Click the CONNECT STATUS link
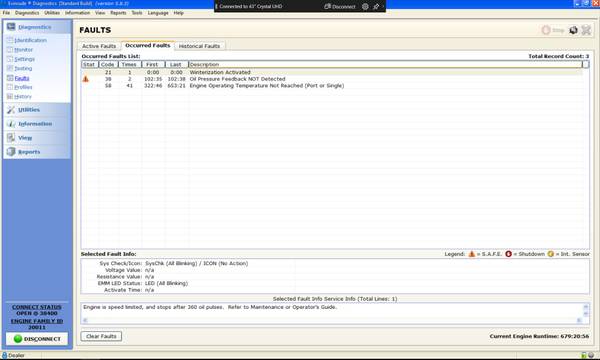 37,307
